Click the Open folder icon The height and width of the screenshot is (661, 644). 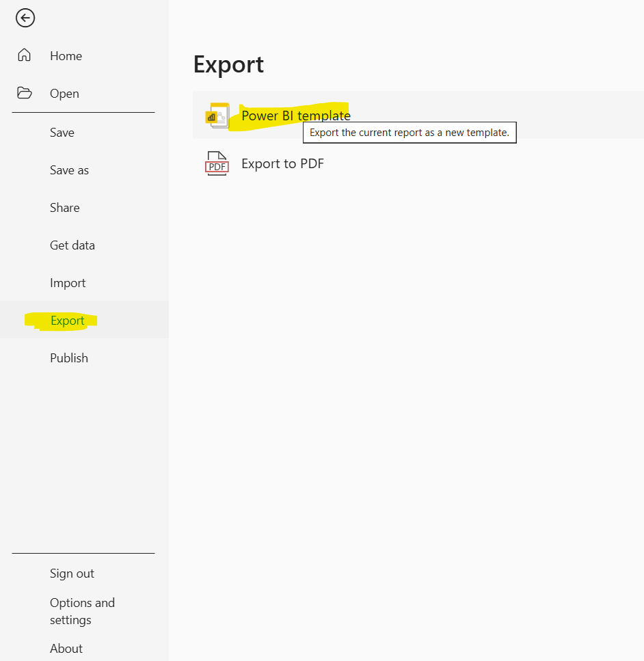point(25,93)
